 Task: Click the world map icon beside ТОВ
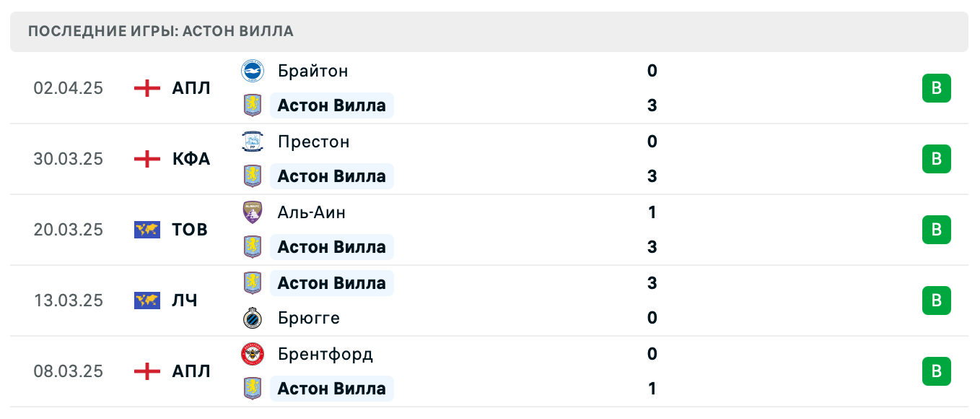coord(147,230)
